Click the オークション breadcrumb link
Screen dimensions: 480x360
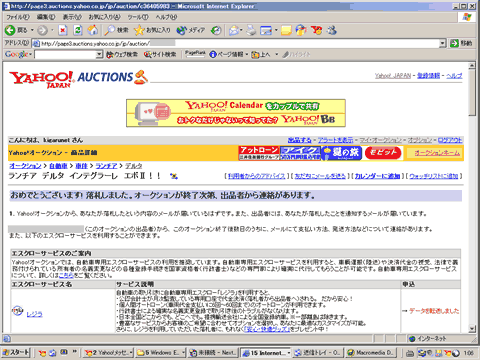pyautogui.click(x=25, y=166)
